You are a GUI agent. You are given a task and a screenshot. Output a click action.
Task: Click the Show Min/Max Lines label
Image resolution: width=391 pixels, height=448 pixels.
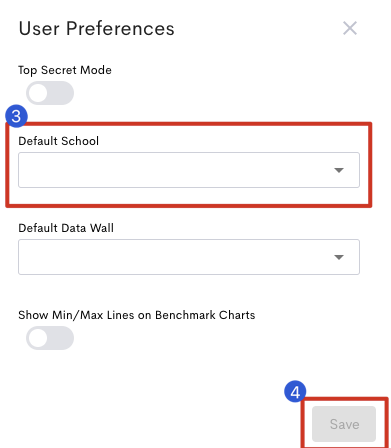click(137, 315)
